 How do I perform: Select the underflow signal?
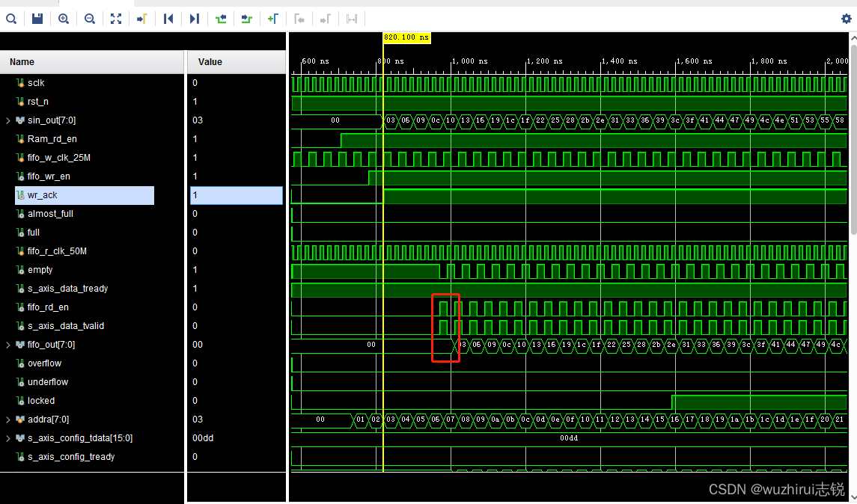48,381
